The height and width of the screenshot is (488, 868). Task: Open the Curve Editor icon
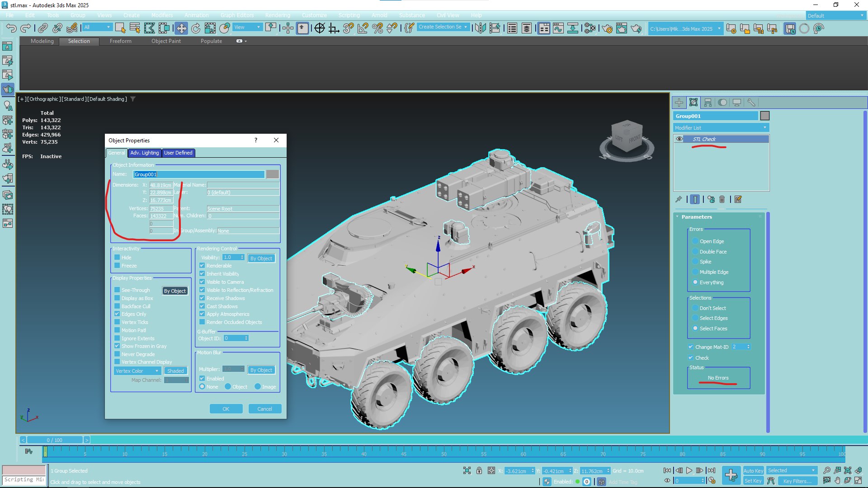click(558, 28)
